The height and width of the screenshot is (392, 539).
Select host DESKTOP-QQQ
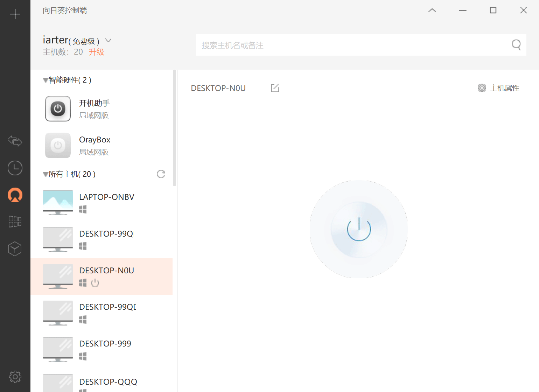(x=101, y=381)
